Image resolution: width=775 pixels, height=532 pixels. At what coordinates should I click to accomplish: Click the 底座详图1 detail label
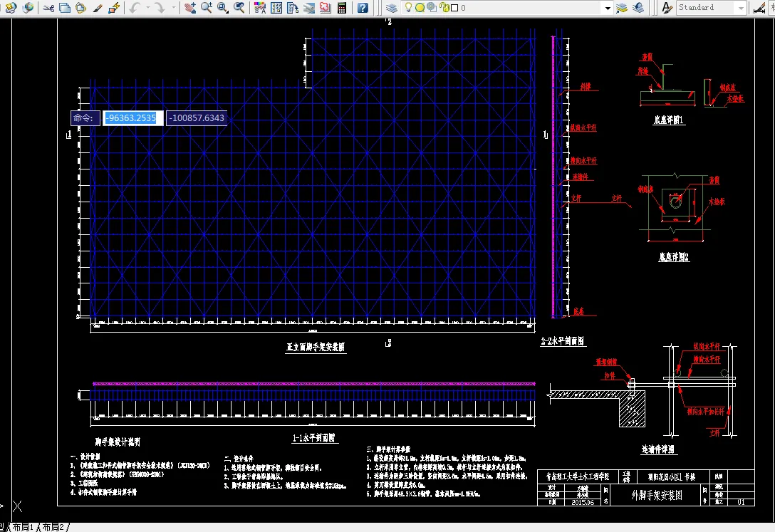coord(669,120)
